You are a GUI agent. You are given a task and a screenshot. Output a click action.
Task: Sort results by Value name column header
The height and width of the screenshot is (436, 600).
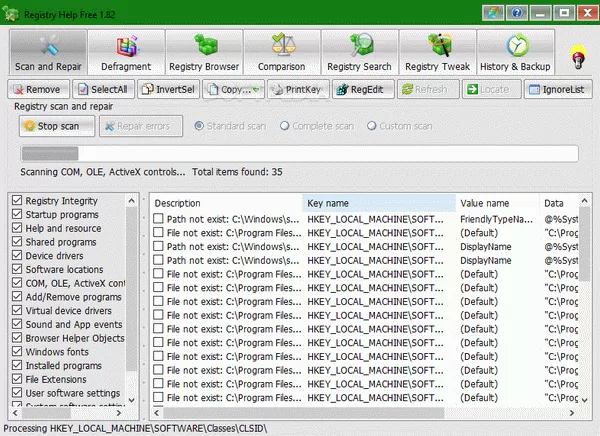pos(497,203)
